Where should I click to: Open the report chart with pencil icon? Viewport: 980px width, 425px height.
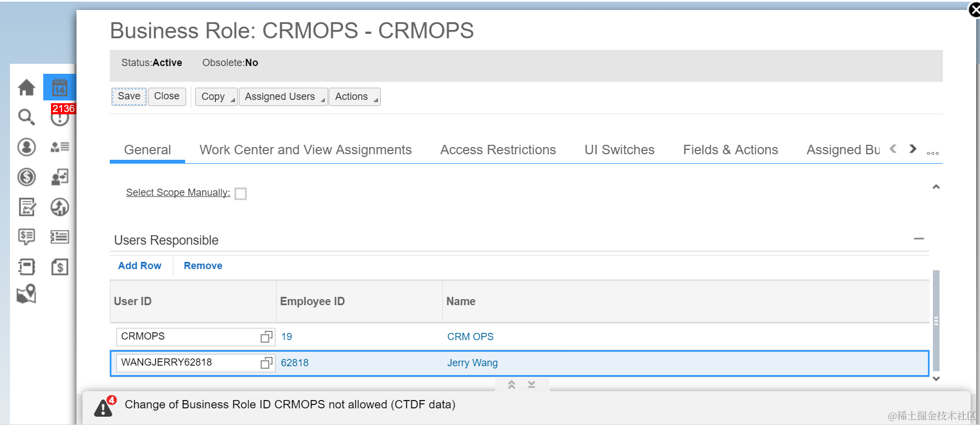[27, 207]
